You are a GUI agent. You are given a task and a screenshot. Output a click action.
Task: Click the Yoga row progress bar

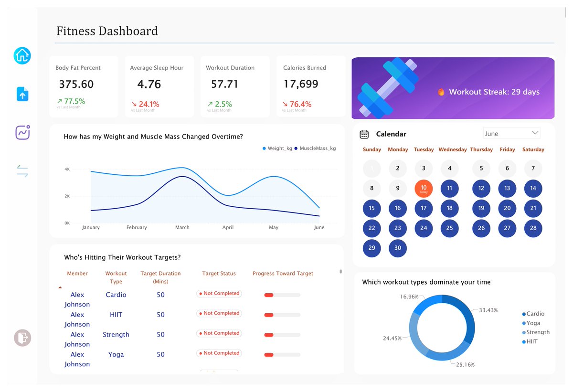tap(282, 355)
